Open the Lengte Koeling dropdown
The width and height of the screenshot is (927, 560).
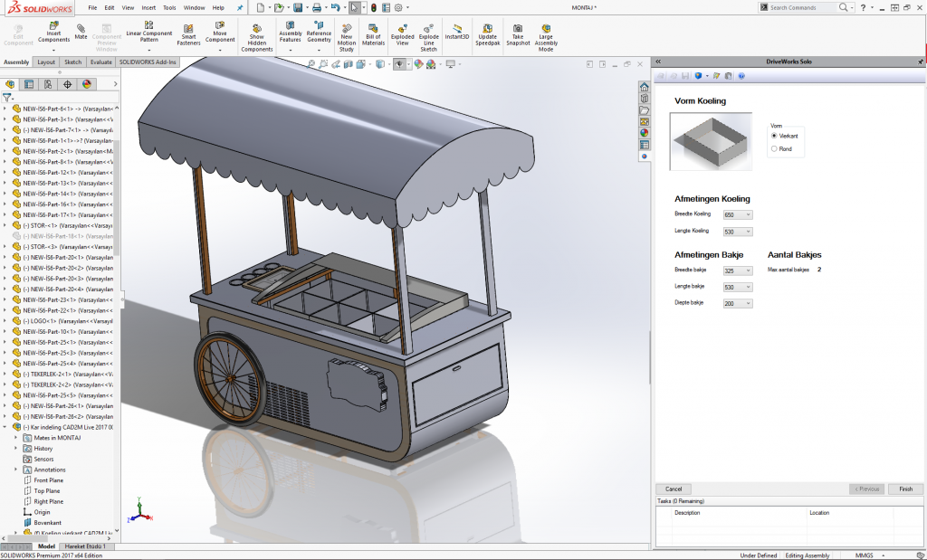click(x=738, y=232)
